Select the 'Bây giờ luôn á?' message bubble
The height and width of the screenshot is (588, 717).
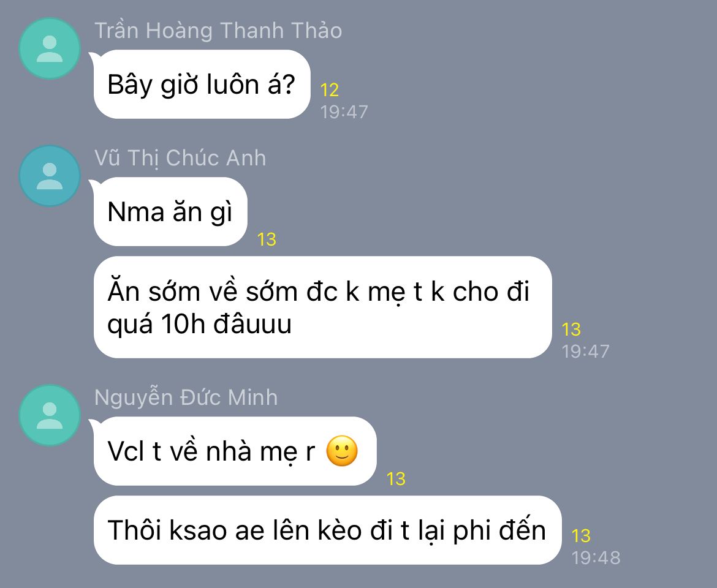click(x=202, y=85)
